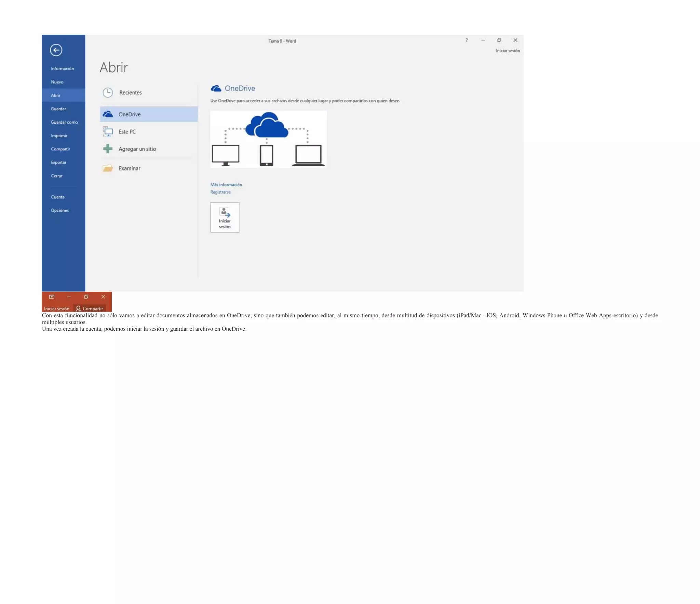Click the Registrarse link

click(220, 192)
